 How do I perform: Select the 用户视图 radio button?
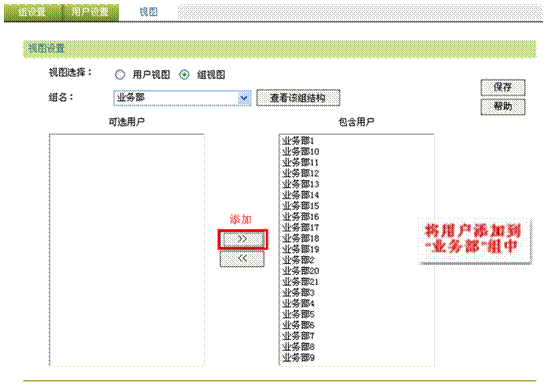click(x=120, y=74)
